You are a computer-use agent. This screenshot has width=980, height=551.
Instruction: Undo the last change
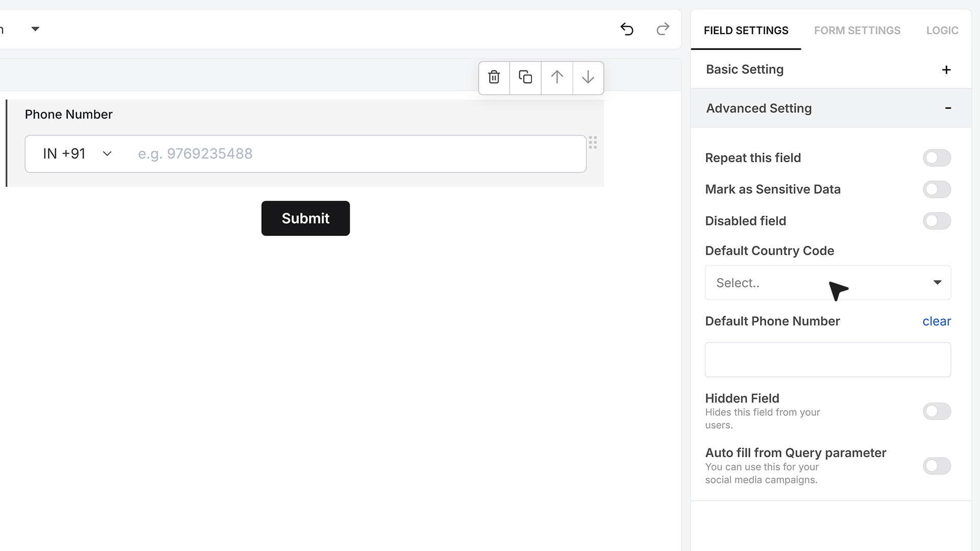point(627,29)
